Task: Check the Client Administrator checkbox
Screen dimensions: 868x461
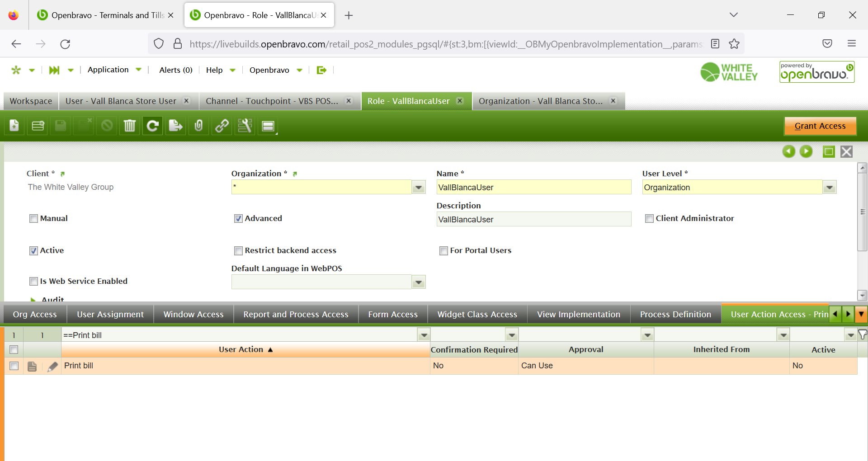Action: click(649, 219)
